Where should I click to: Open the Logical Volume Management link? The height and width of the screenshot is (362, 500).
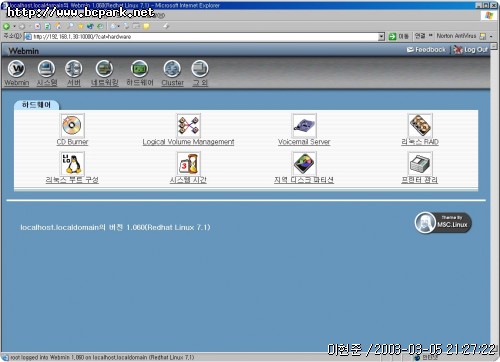point(188,142)
